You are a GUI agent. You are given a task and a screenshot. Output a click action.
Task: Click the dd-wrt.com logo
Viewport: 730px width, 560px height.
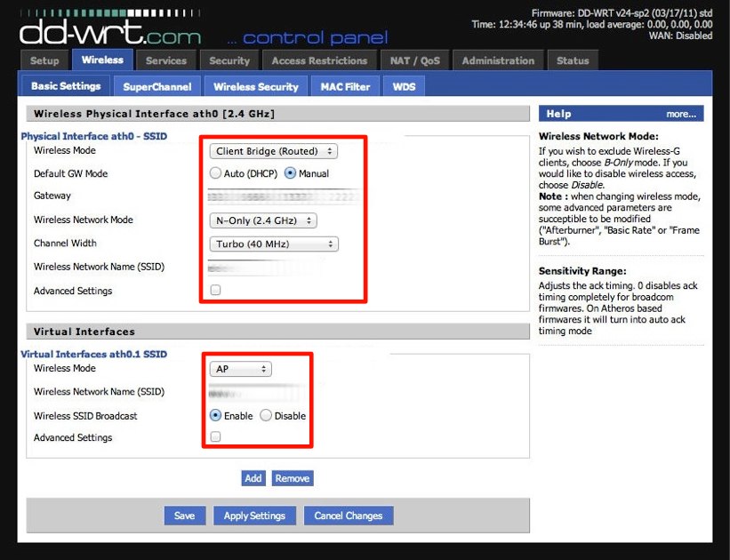tap(109, 35)
